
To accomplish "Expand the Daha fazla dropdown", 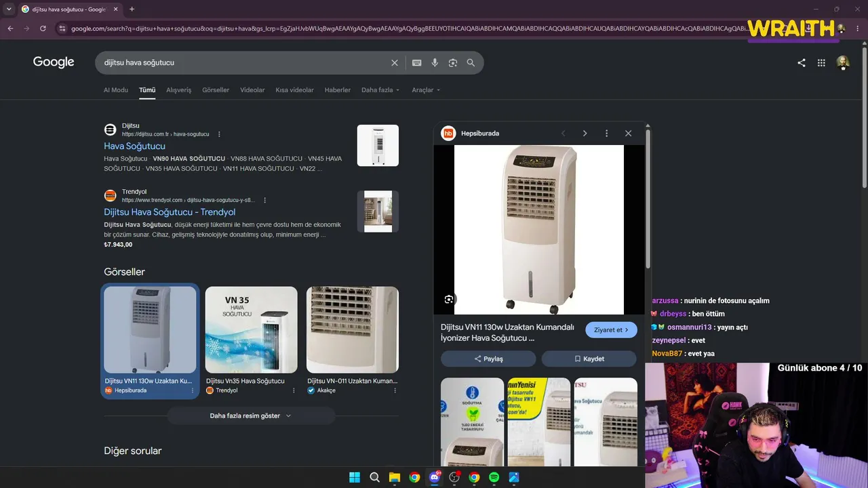I will pyautogui.click(x=380, y=90).
